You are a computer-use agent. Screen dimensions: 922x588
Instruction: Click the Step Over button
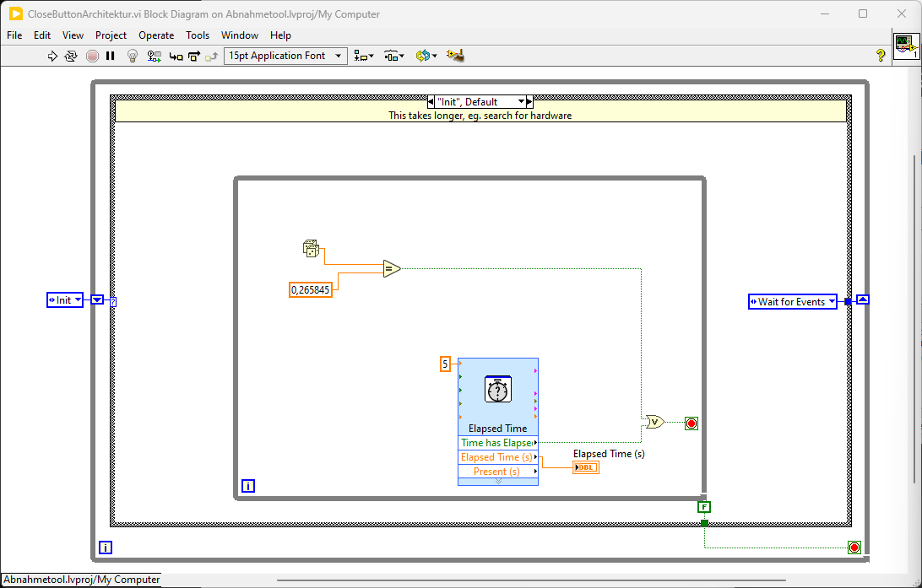pyautogui.click(x=193, y=56)
